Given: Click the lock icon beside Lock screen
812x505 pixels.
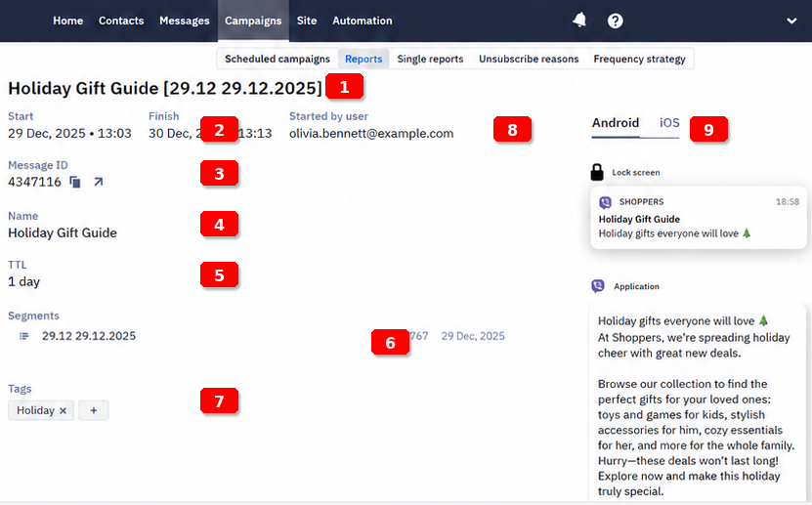Looking at the screenshot, I should click(597, 172).
